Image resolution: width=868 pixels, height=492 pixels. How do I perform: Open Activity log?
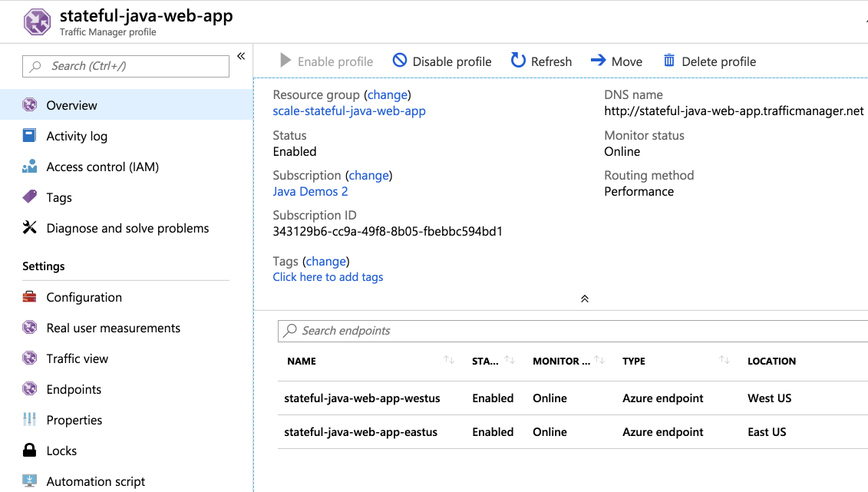coord(77,136)
